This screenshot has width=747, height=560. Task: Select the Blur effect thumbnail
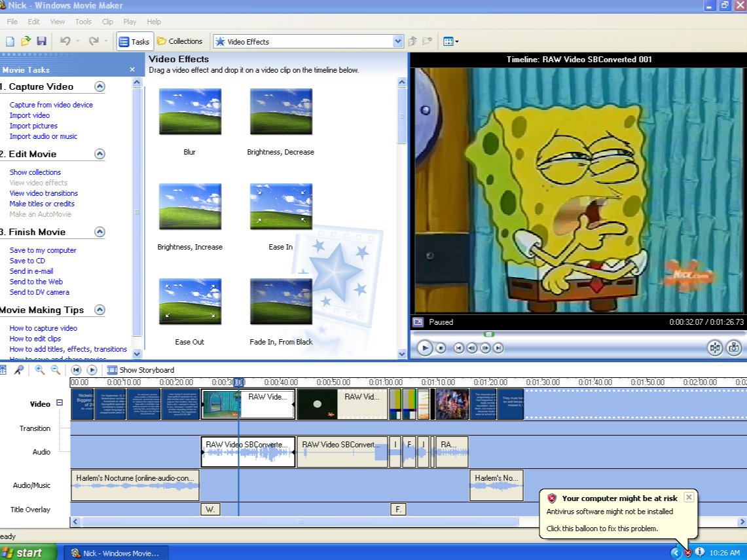pos(190,111)
